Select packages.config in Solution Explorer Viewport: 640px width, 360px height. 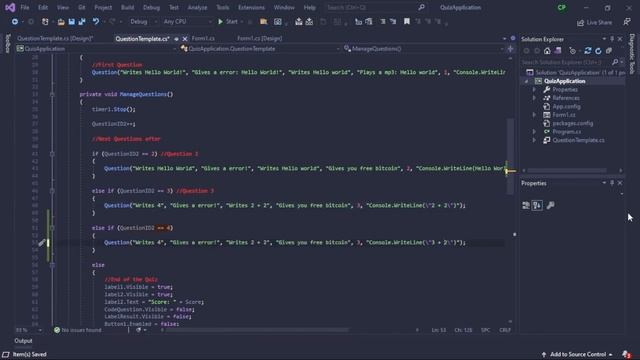point(572,123)
